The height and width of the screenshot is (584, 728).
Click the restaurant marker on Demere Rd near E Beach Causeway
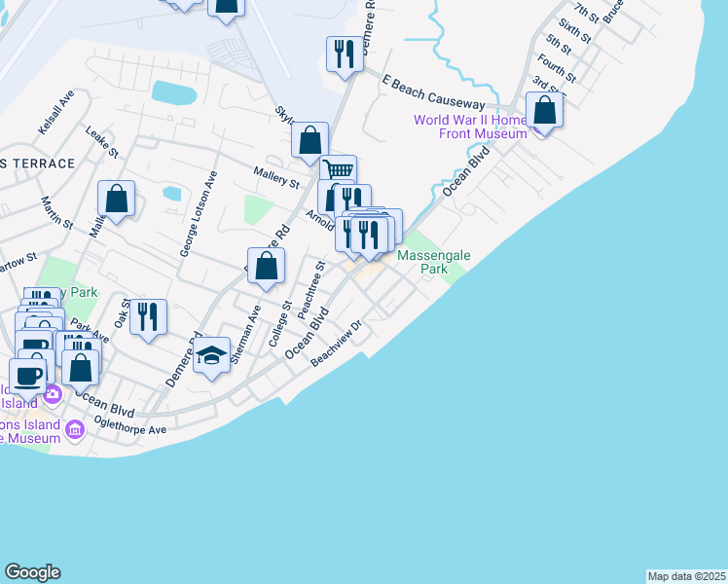[x=344, y=53]
